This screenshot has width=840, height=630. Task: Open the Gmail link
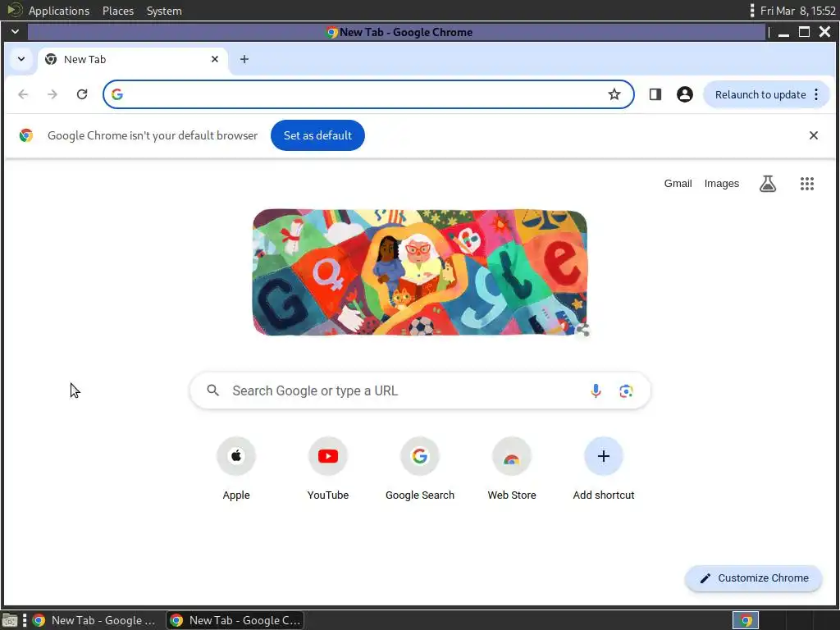tap(678, 184)
